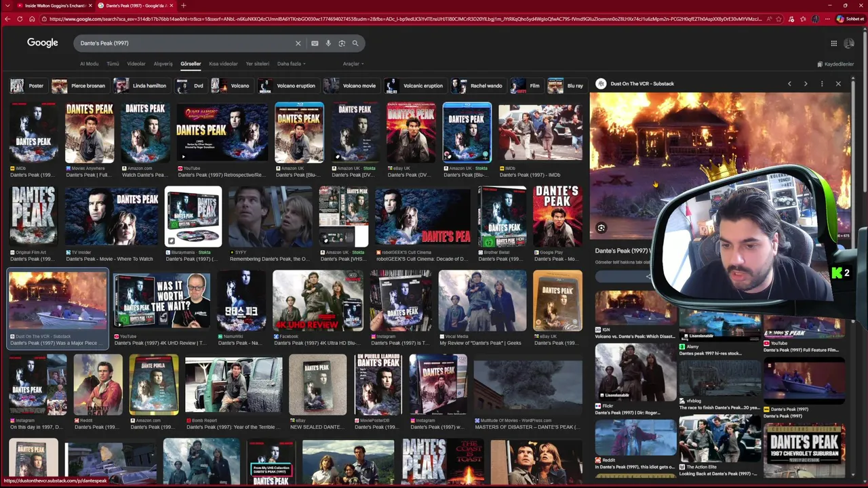The width and height of the screenshot is (868, 488).
Task: Submit the search with the magnifier icon
Action: (x=355, y=43)
